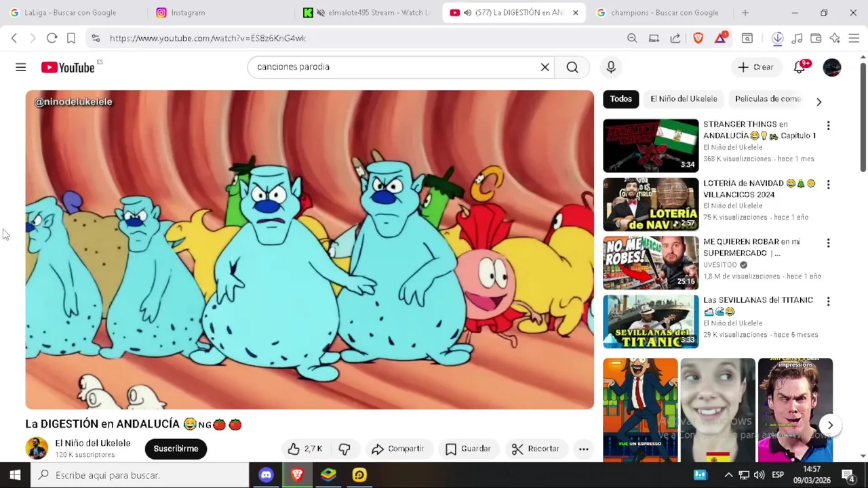Viewport: 868px width, 488px height.
Task: Start voice search with microphone
Action: (x=611, y=67)
